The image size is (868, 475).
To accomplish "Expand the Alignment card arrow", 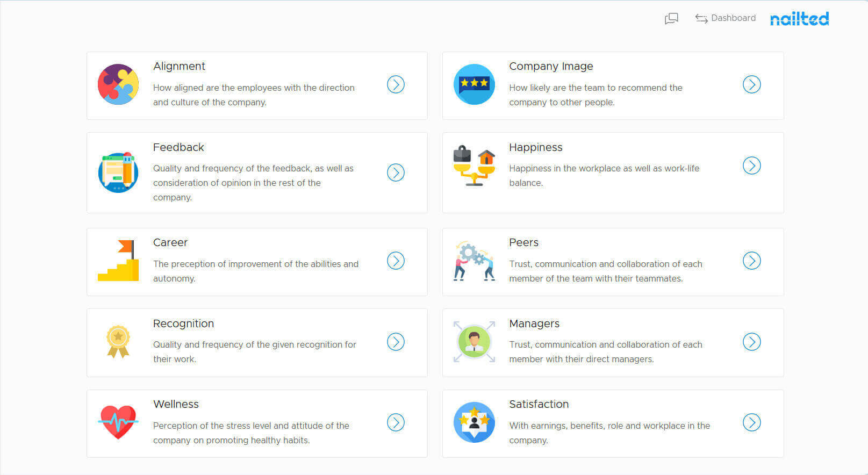I will (x=396, y=84).
